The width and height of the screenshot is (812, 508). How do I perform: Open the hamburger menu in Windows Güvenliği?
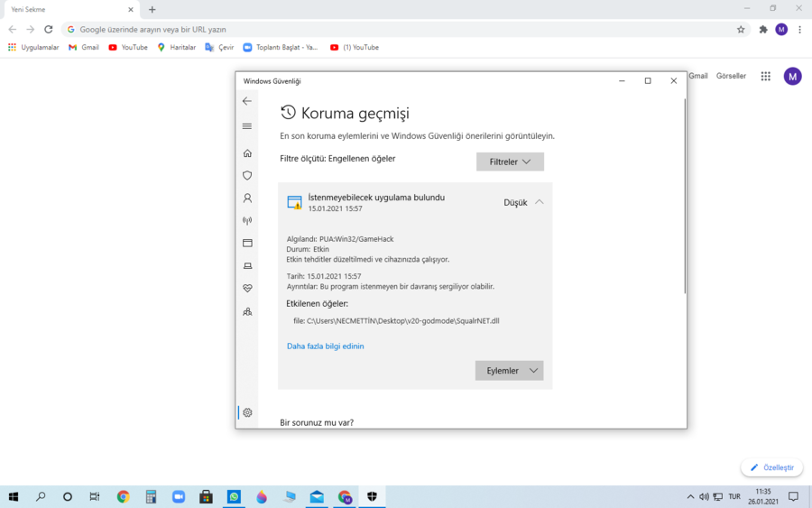[247, 126]
